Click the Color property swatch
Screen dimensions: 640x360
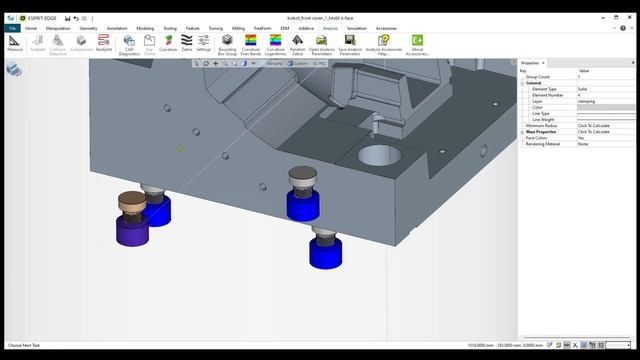coord(606,107)
